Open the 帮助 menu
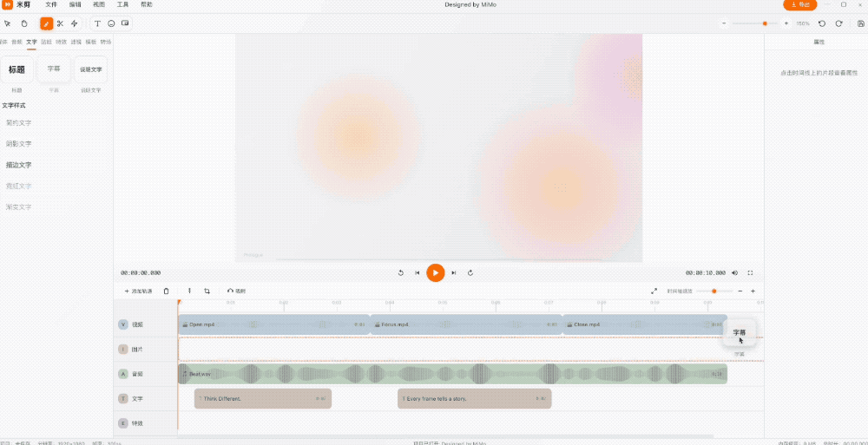Viewport: 868px width, 445px height. click(147, 4)
